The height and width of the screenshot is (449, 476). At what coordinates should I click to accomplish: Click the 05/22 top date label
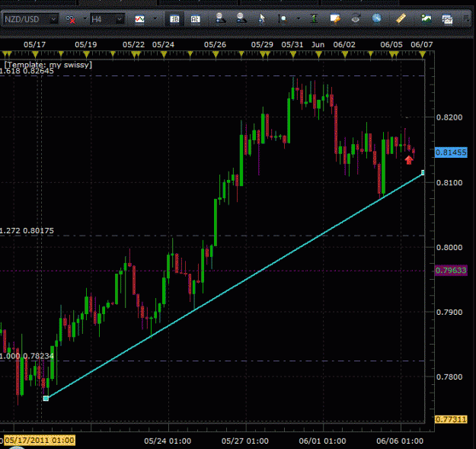133,45
